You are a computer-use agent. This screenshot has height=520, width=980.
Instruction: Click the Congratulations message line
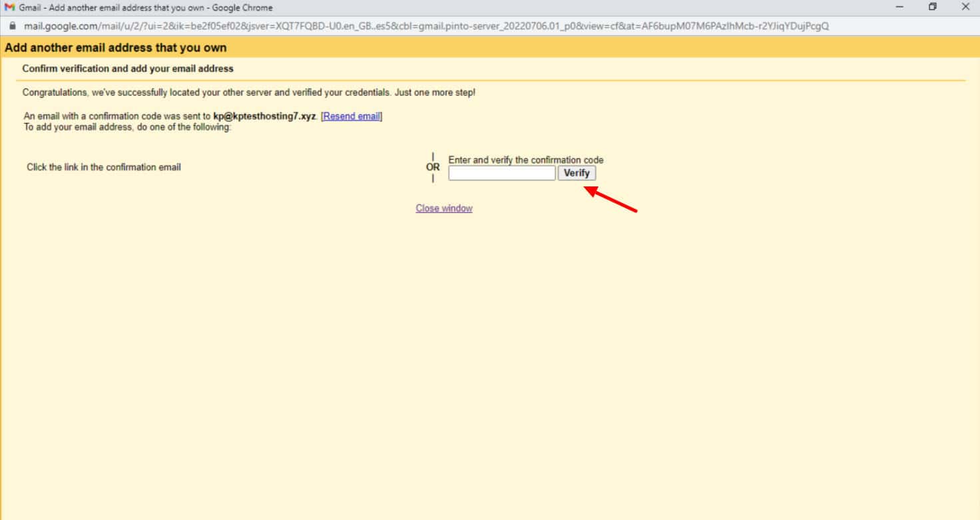tap(249, 93)
